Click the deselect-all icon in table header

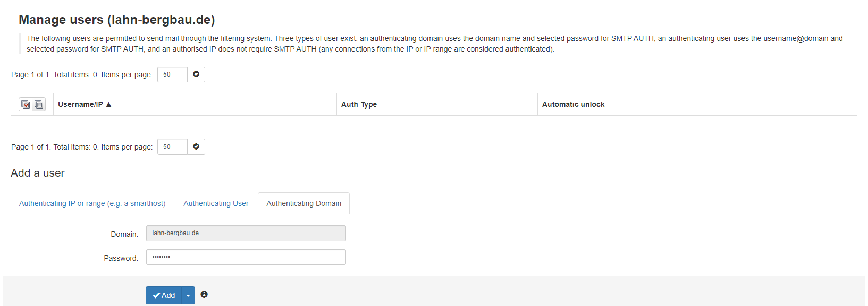pyautogui.click(x=39, y=104)
